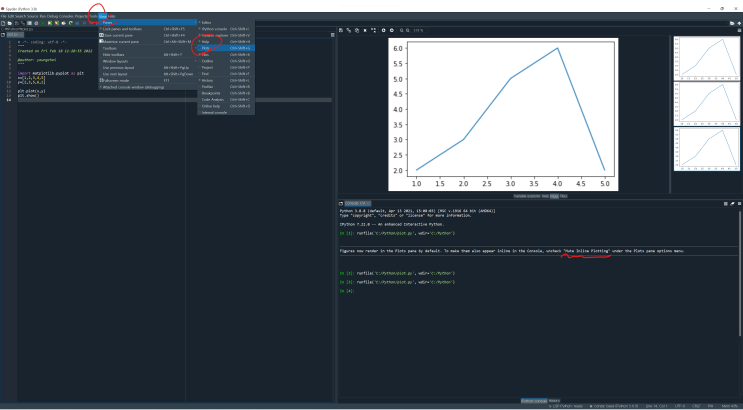Toggle Help pane in Panes submenu
This screenshot has height=410, width=743.
coord(226,42)
